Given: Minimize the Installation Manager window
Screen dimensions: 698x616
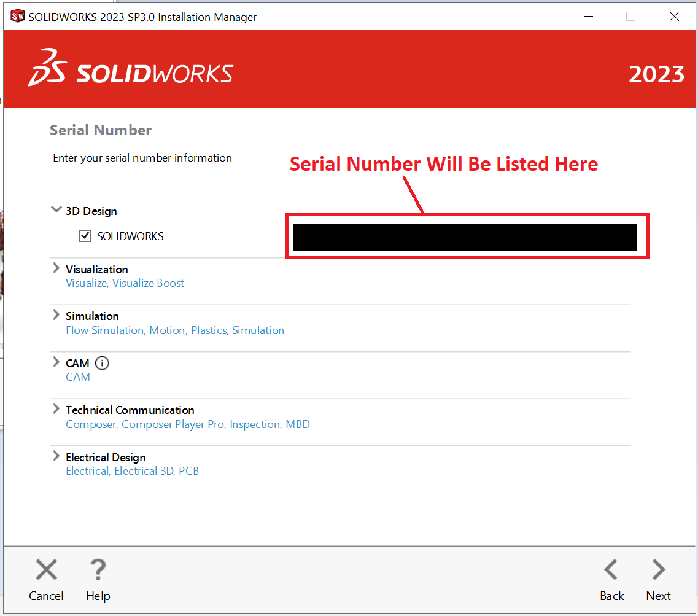Looking at the screenshot, I should pos(589,17).
